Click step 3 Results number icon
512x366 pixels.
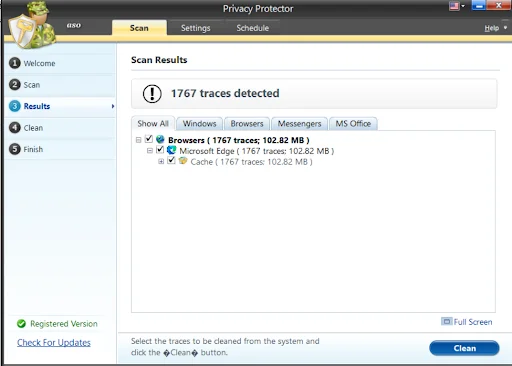[x=15, y=106]
